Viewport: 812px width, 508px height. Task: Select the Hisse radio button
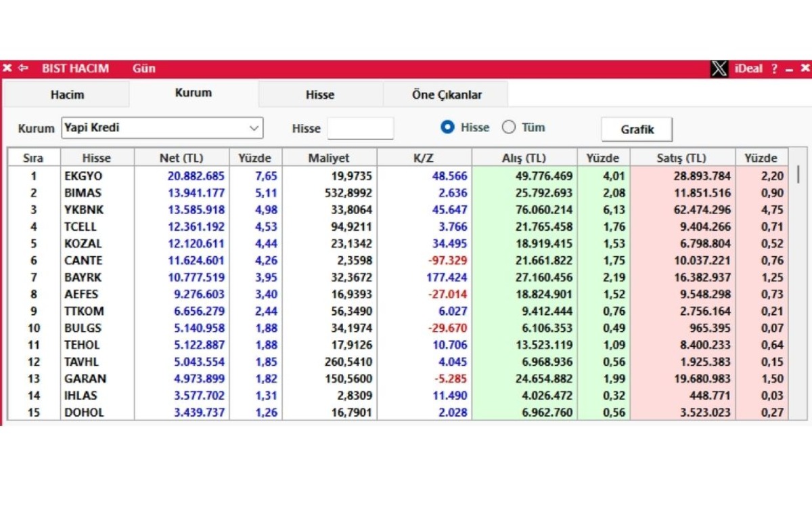click(x=447, y=127)
